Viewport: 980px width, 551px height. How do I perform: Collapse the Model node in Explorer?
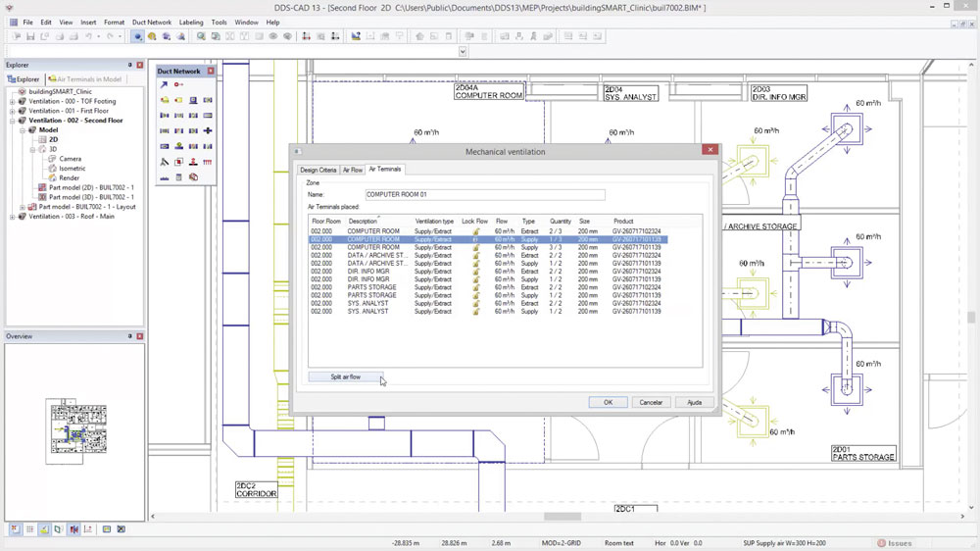(x=23, y=130)
